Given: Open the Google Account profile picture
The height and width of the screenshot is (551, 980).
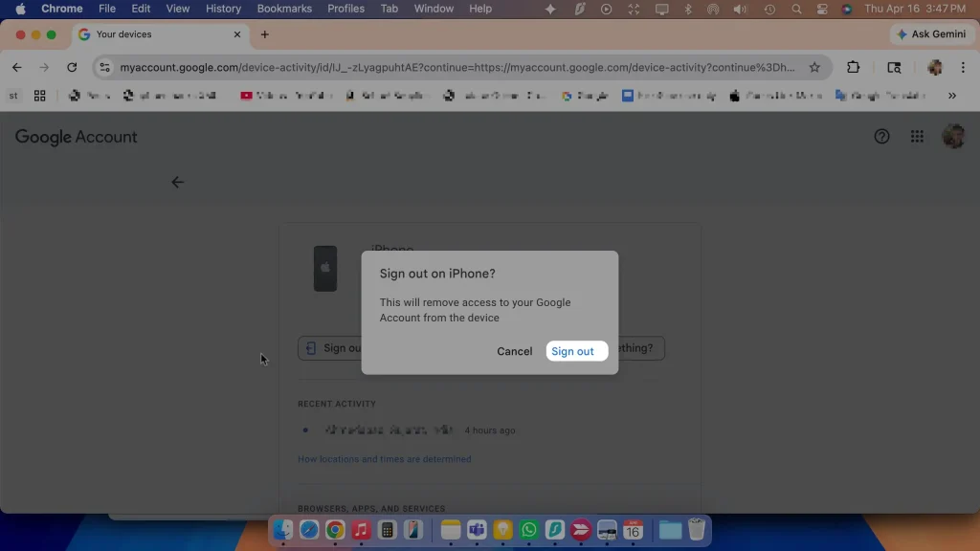Looking at the screenshot, I should [953, 136].
